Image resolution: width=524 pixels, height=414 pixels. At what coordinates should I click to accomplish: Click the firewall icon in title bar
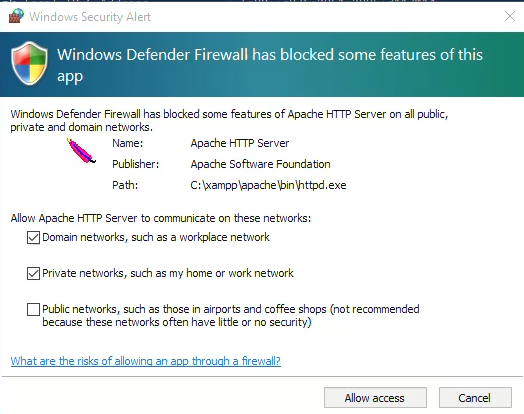[16, 16]
